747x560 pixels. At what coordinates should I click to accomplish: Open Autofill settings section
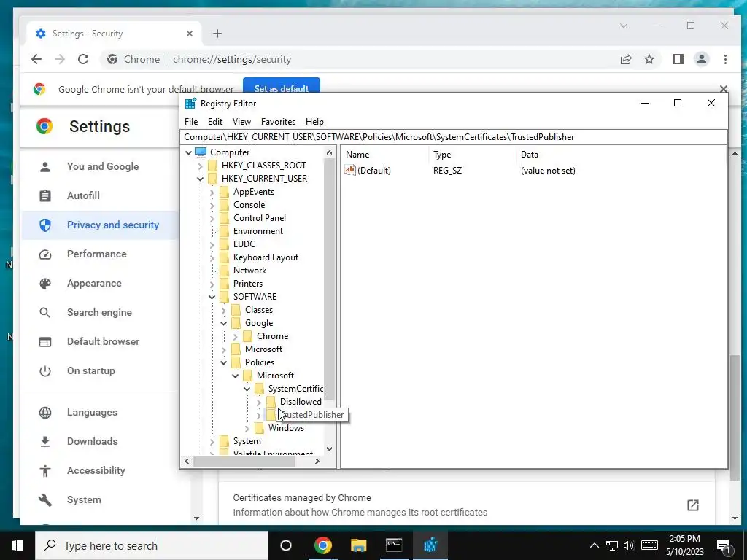click(x=83, y=195)
